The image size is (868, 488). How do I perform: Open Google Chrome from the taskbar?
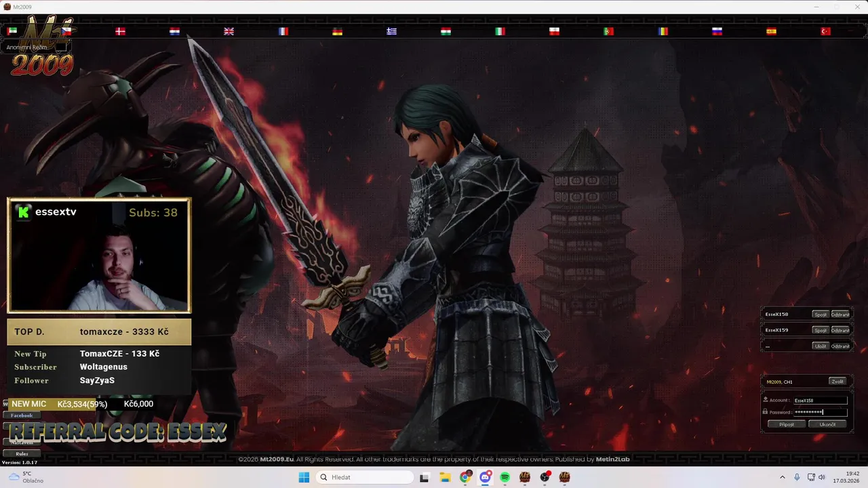point(465,477)
